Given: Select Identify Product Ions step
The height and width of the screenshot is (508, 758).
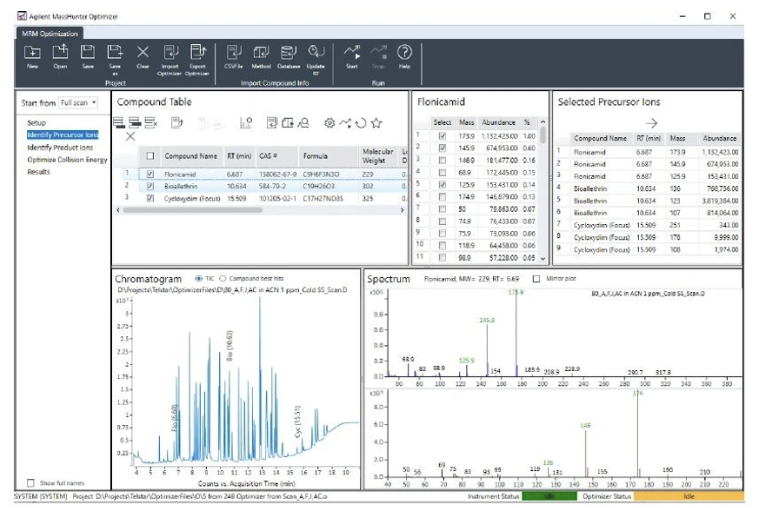Looking at the screenshot, I should [60, 147].
